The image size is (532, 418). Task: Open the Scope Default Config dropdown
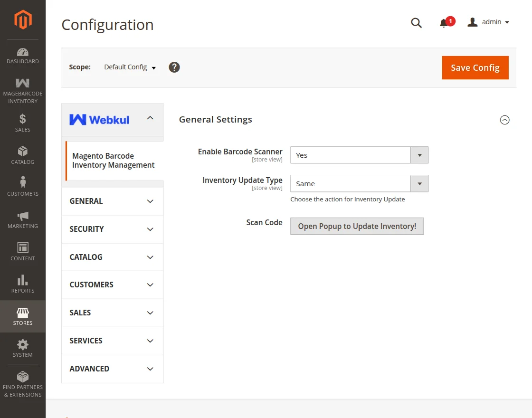(129, 67)
